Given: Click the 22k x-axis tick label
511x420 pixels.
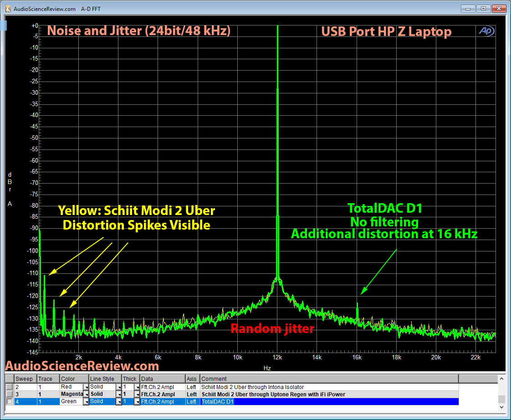Looking at the screenshot, I should coord(475,358).
